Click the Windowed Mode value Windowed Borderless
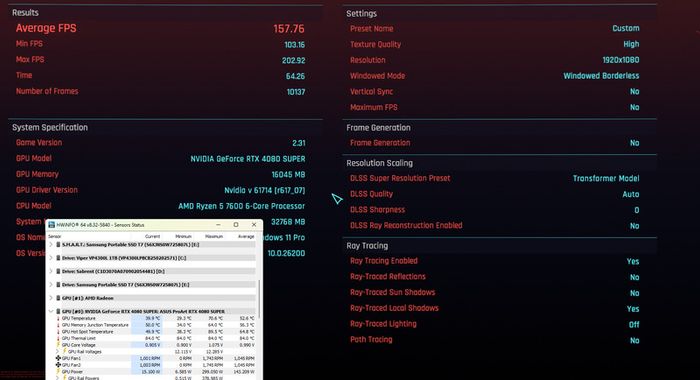Viewport: 700px width, 380px height. [601, 76]
